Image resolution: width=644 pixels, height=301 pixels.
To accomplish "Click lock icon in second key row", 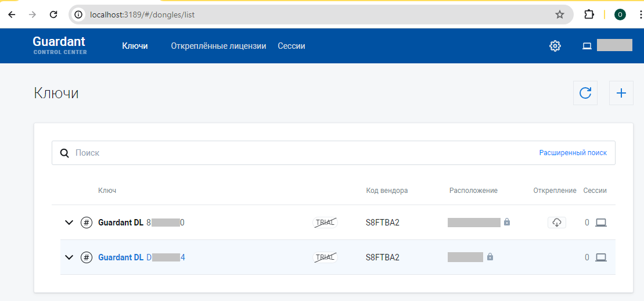I will coord(490,257).
